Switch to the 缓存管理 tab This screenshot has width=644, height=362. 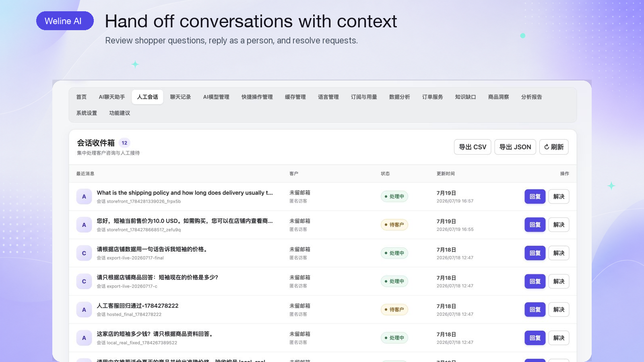pyautogui.click(x=295, y=97)
